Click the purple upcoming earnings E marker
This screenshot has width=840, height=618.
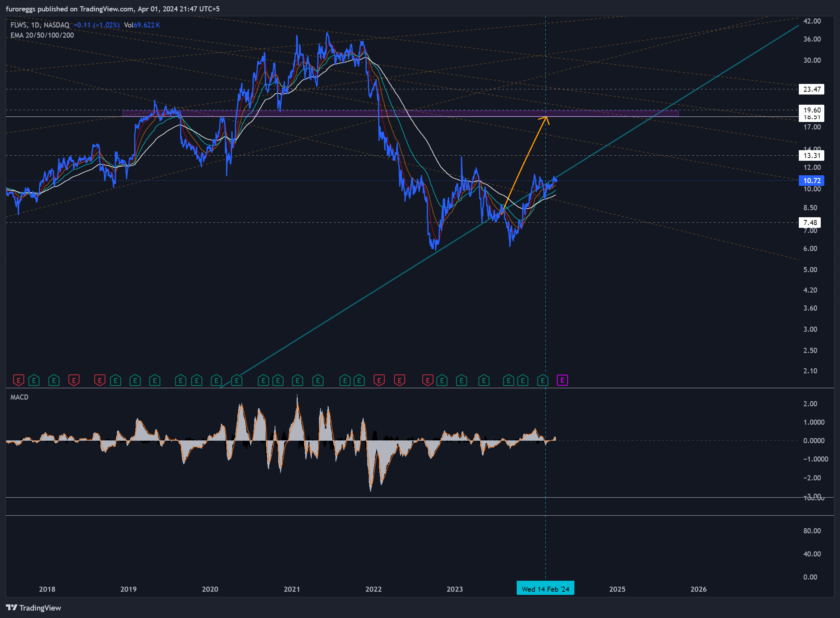(x=562, y=380)
